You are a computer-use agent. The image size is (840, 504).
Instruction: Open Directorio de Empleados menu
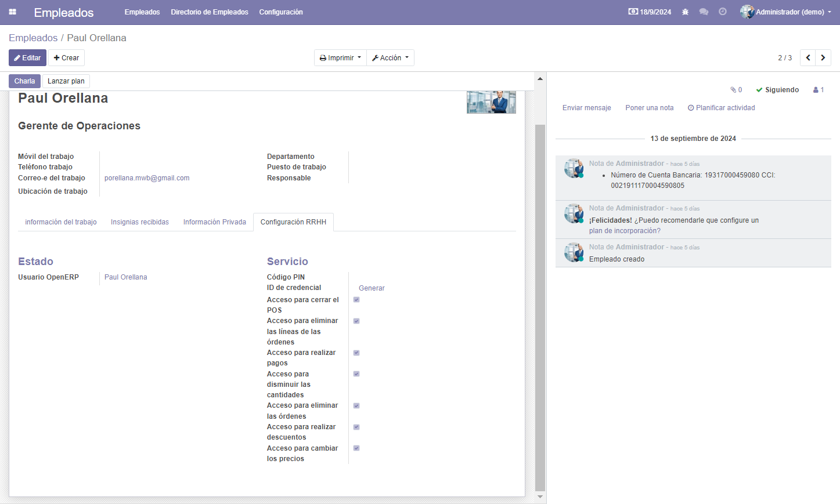(x=210, y=12)
